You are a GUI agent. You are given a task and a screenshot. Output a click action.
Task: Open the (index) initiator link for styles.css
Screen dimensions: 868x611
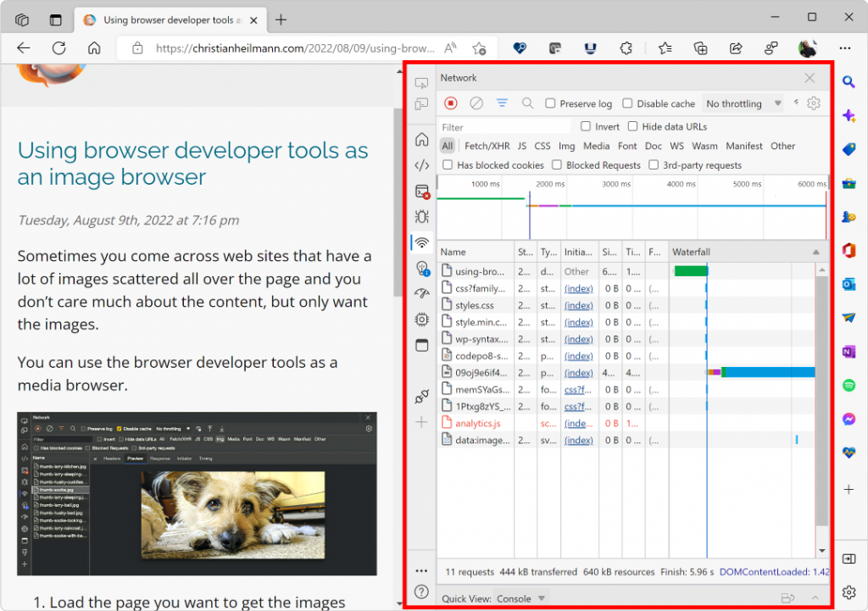[578, 305]
